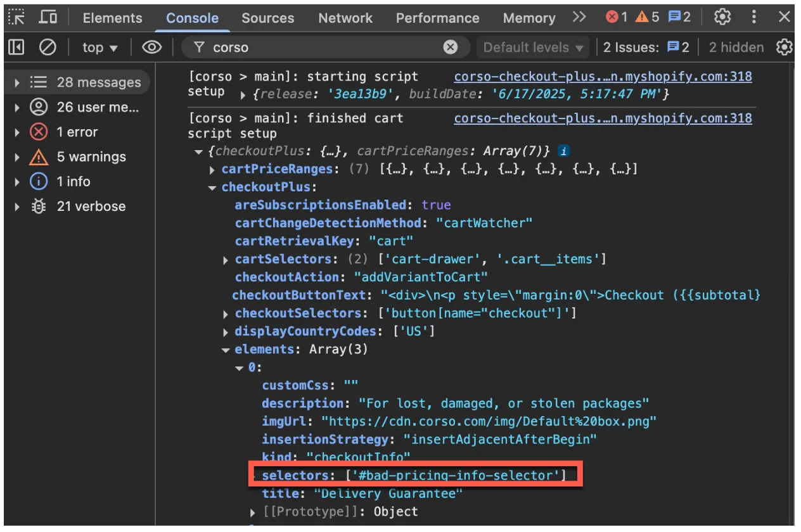801x532 pixels.
Task: Clear the filter text with X icon
Action: coord(450,47)
